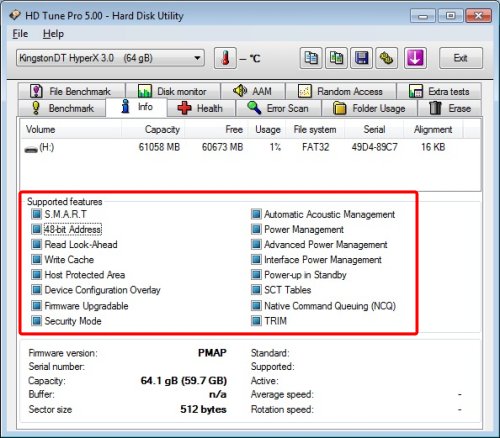Screen dimensions: 500x438
Task: Click the Alignment column header
Action: click(x=433, y=129)
